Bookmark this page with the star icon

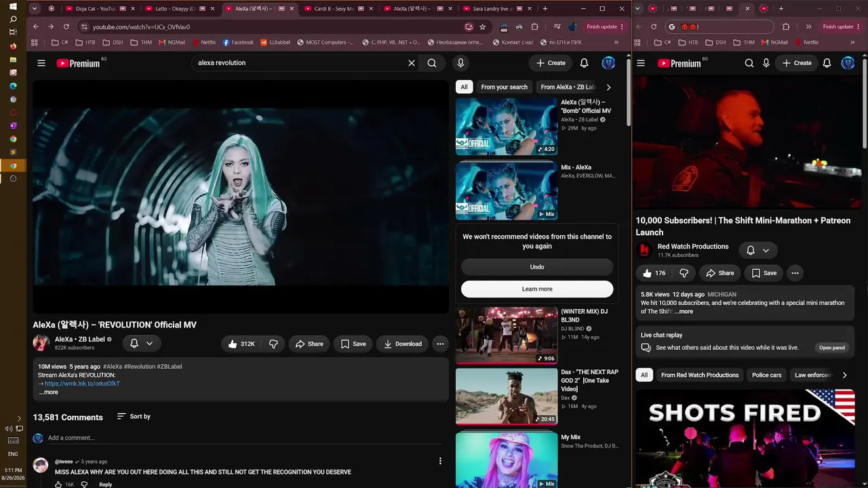pos(482,26)
